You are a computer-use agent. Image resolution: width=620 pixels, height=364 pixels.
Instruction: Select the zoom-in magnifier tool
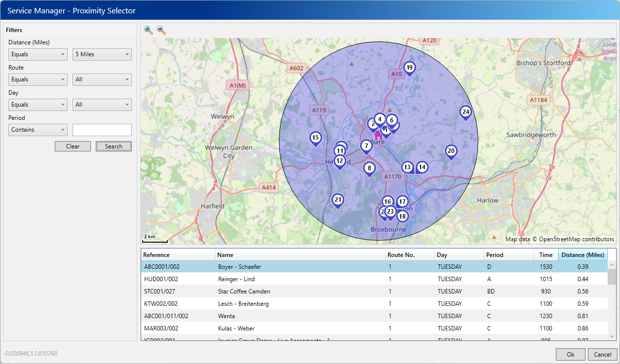pyautogui.click(x=148, y=30)
